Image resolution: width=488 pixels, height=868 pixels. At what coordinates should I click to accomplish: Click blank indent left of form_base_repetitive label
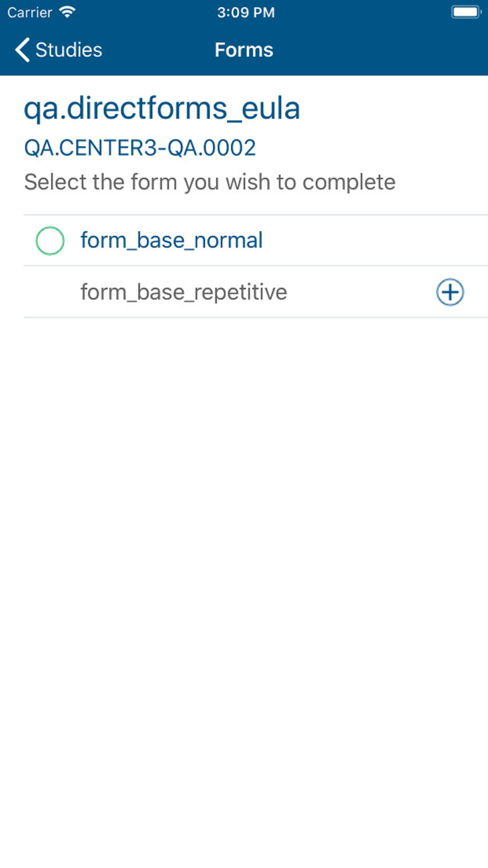(52, 292)
